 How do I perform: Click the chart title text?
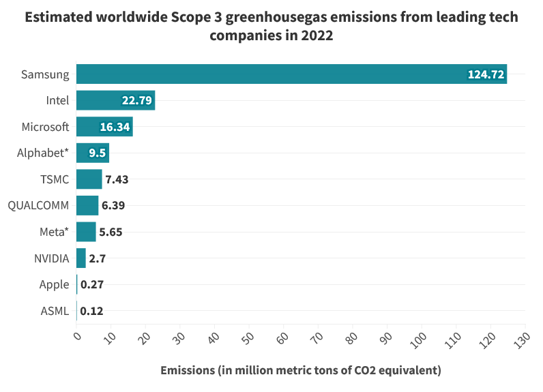coord(271,26)
